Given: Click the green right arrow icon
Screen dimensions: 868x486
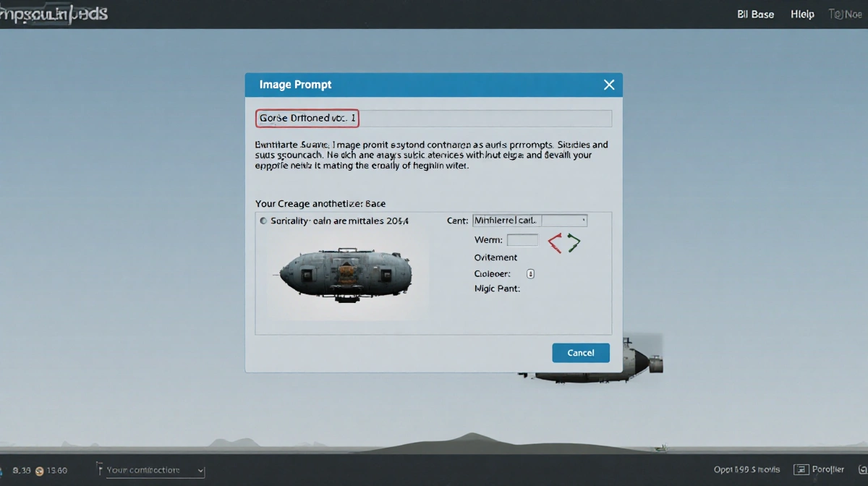Looking at the screenshot, I should (573, 242).
